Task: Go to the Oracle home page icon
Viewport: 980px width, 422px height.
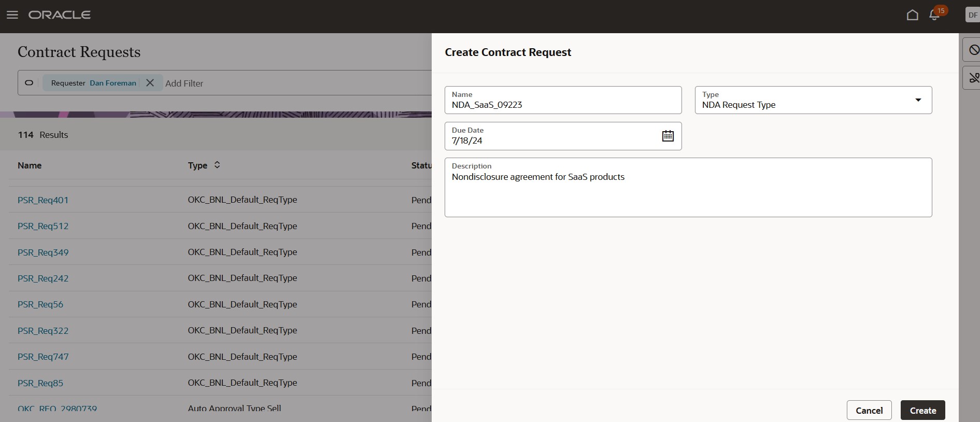Action: (912, 15)
